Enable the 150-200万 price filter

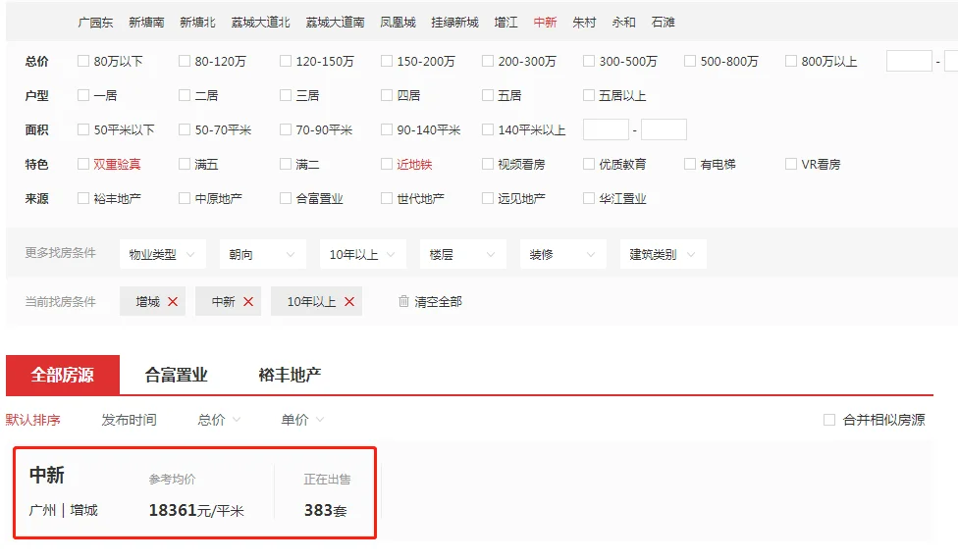click(387, 61)
